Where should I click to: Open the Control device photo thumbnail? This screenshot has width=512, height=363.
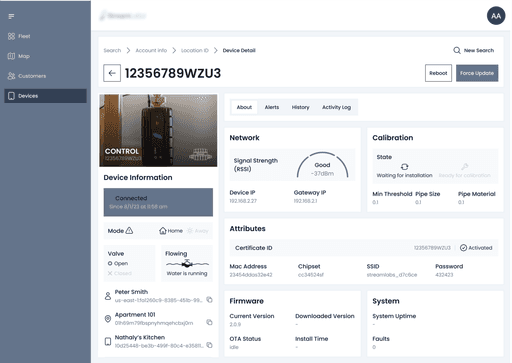(158, 130)
